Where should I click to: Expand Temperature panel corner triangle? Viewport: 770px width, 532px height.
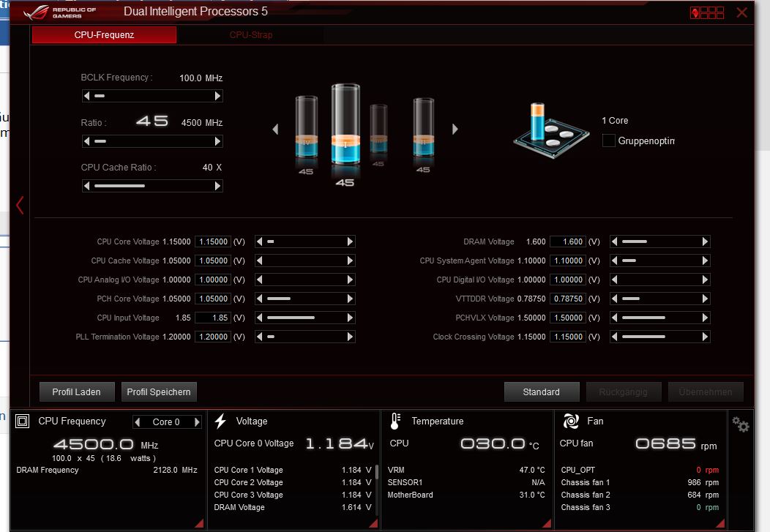(546, 523)
